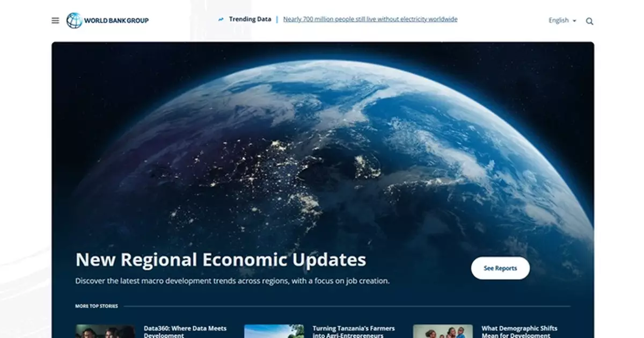Open the 700 million without electricity link

(370, 19)
